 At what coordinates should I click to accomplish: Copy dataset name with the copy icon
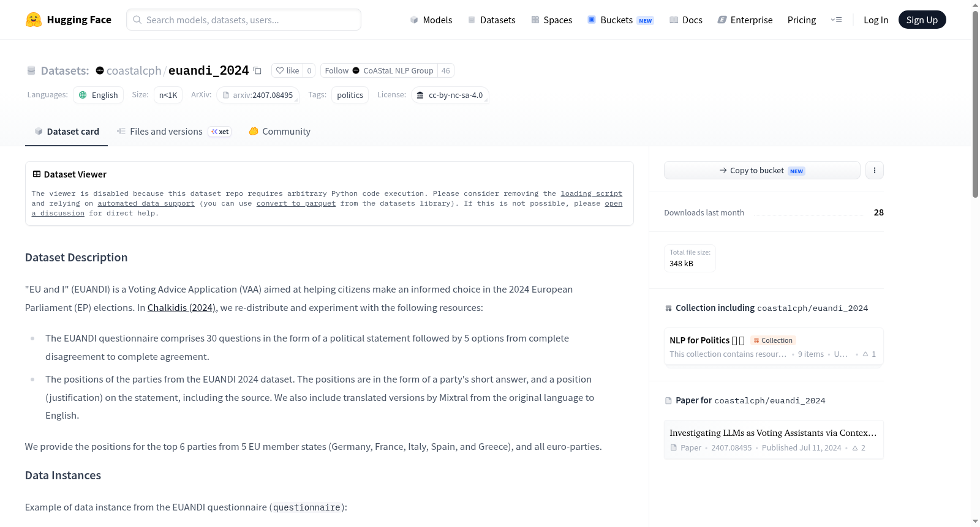(257, 70)
